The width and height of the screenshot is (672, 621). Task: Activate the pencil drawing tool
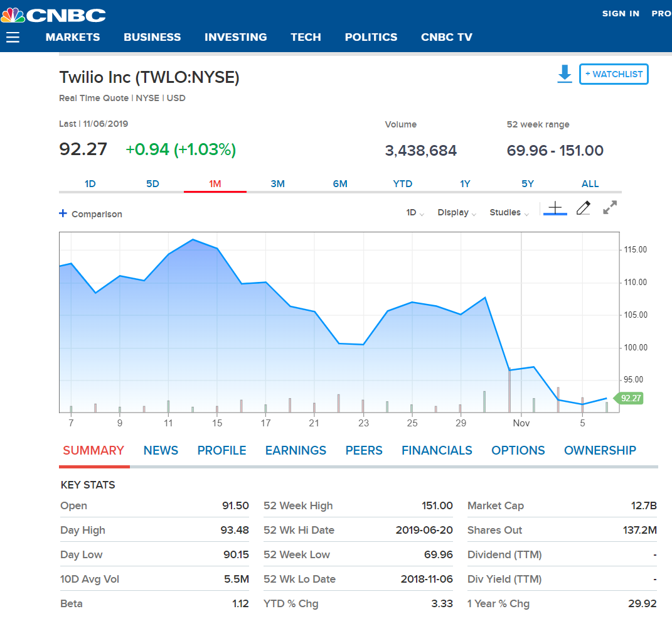pos(584,208)
